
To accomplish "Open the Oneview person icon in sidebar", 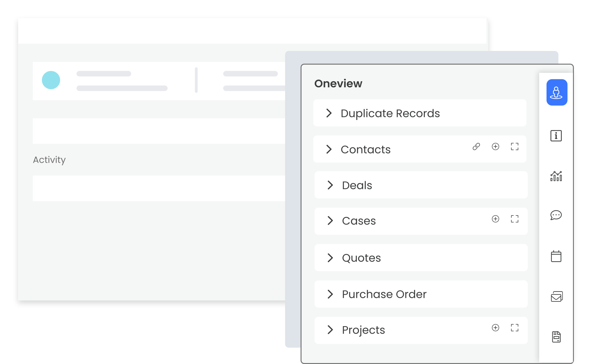I will click(x=556, y=92).
